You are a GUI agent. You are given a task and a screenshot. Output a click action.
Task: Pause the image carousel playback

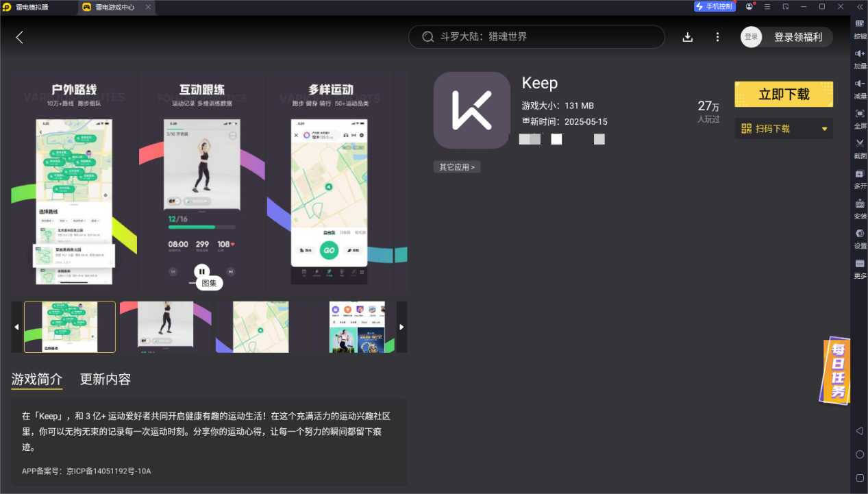click(x=201, y=271)
